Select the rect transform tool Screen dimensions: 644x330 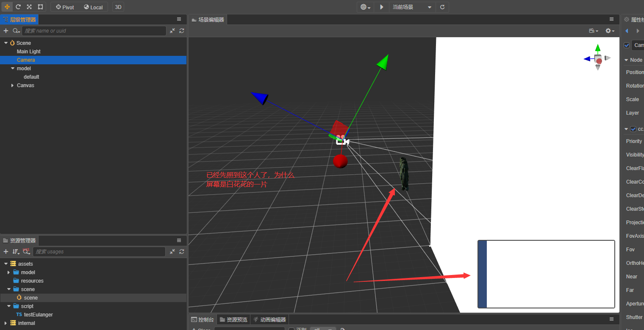pos(40,7)
